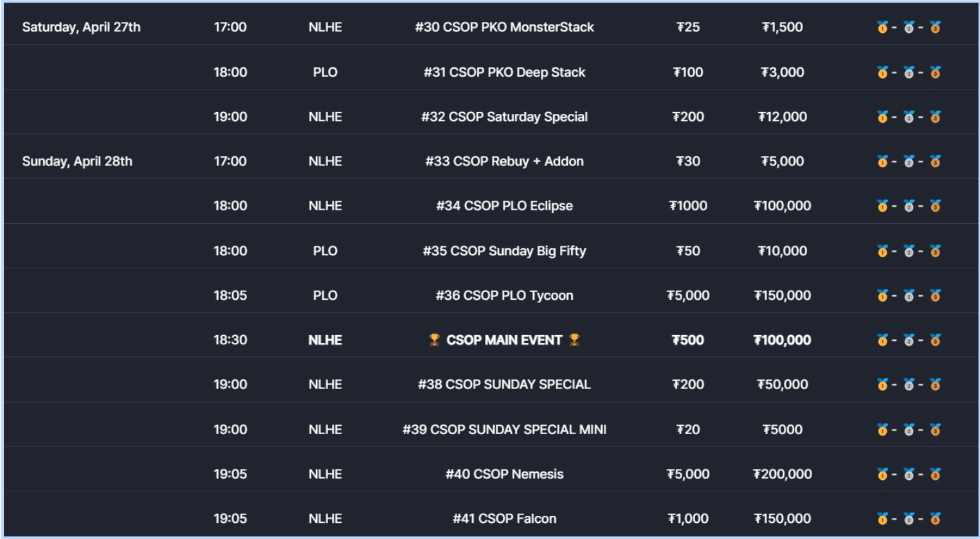Click ₮5,000 buy-in for #36 PLO Tycoon

[x=688, y=295]
